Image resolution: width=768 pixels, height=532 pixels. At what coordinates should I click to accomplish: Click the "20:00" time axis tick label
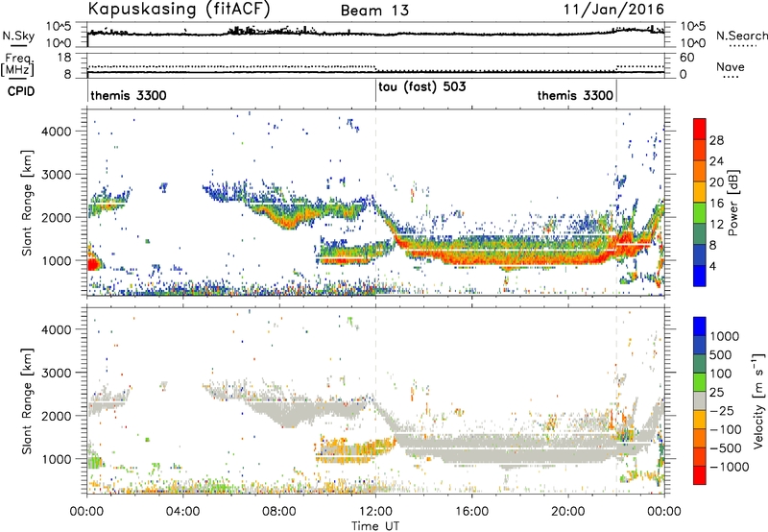pyautogui.click(x=568, y=512)
